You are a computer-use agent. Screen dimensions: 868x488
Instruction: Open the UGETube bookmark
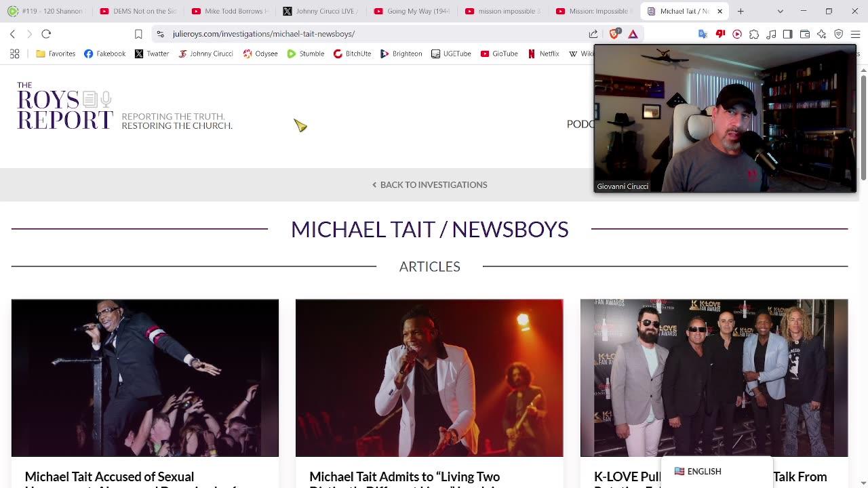(451, 54)
